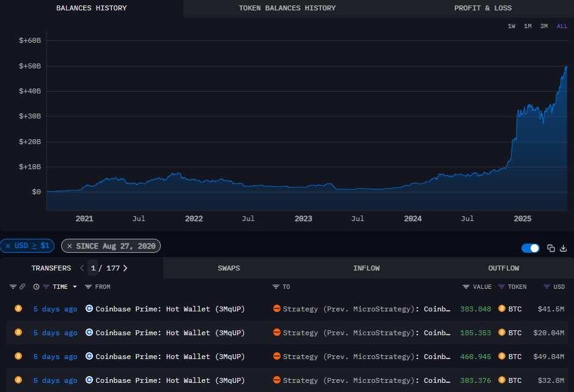Click the copy icon beside the toggle

pyautogui.click(x=551, y=248)
